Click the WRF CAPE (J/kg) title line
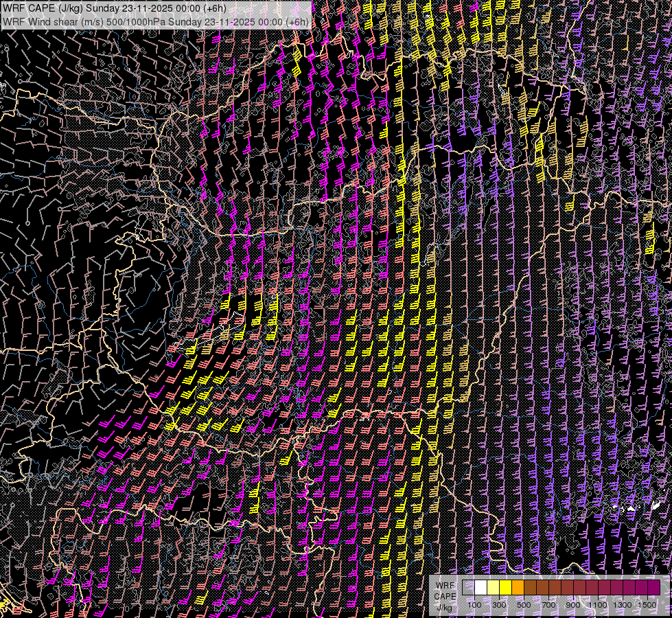This screenshot has width=672, height=618. pos(113,8)
